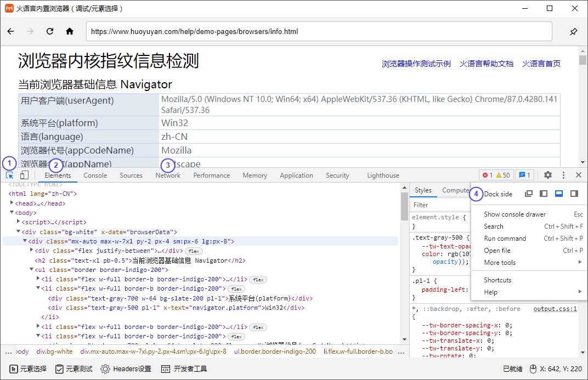This screenshot has height=380, width=588.
Task: Choose Open file menu item
Action: coord(529,251)
